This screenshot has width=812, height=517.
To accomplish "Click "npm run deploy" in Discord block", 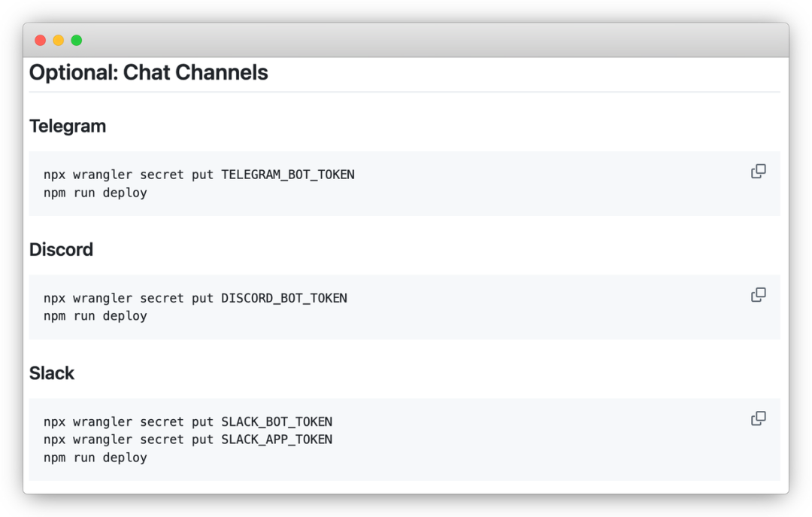I will pos(95,316).
